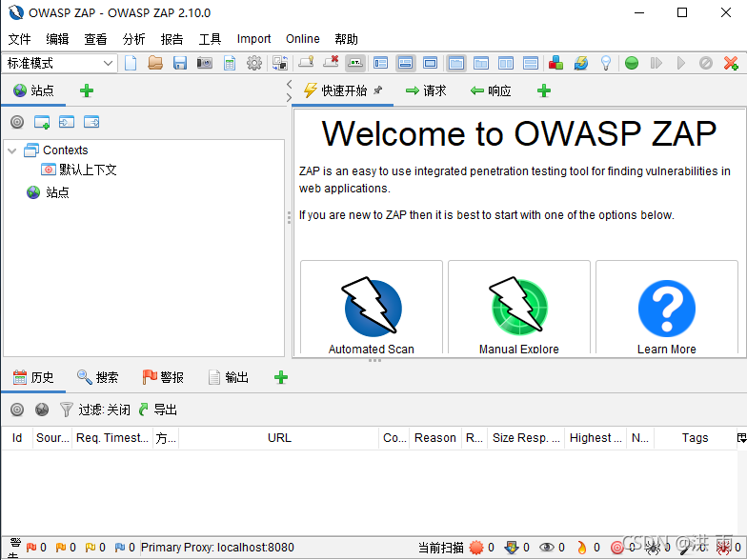
Task: Click left arrow to collapse Sites pane
Action: (289, 84)
